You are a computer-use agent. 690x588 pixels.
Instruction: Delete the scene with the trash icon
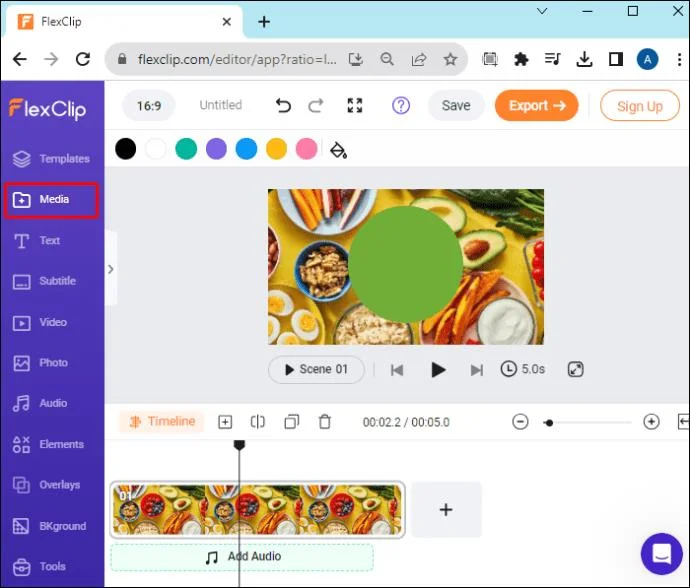coord(325,422)
